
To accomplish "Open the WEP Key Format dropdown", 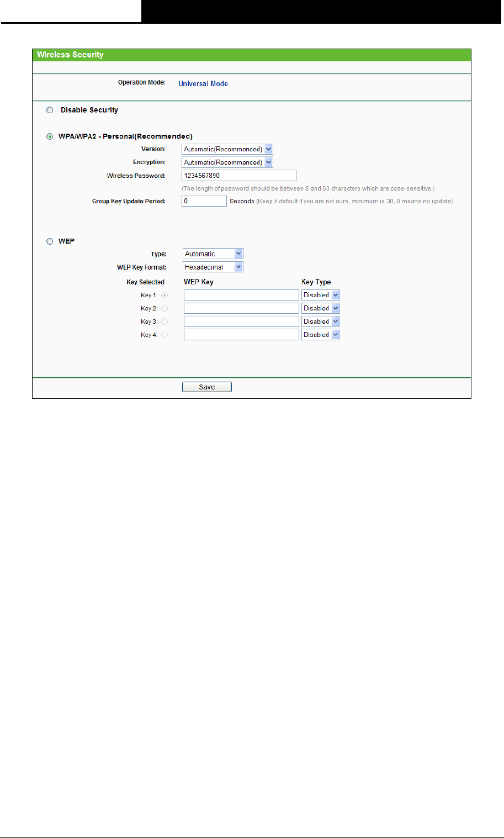I will [x=213, y=267].
